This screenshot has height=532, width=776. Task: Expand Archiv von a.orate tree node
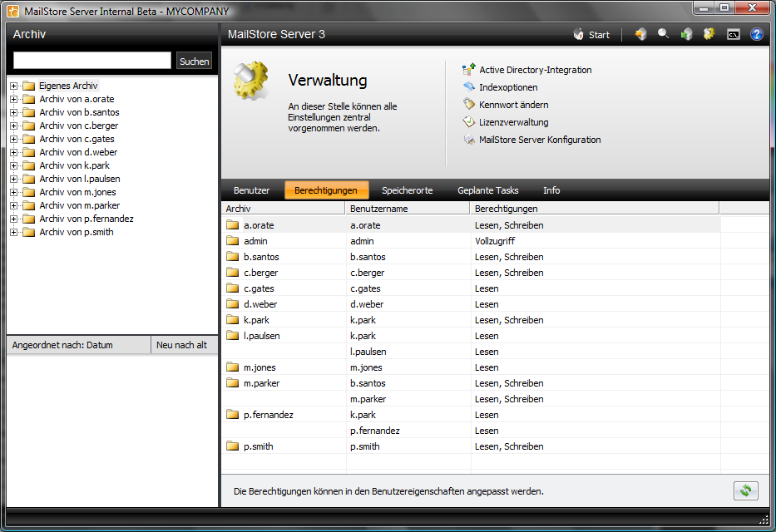(14, 100)
